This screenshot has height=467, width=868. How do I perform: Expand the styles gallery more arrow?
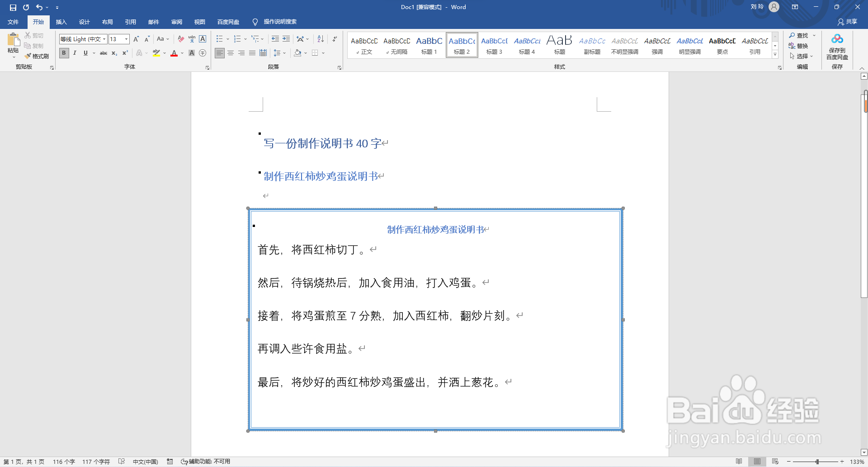pos(775,55)
